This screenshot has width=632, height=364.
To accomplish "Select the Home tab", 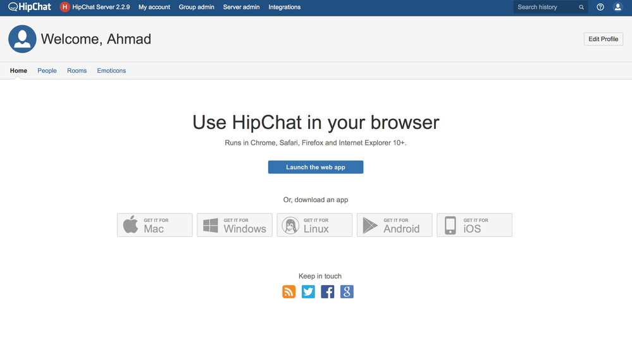I will 18,71.
